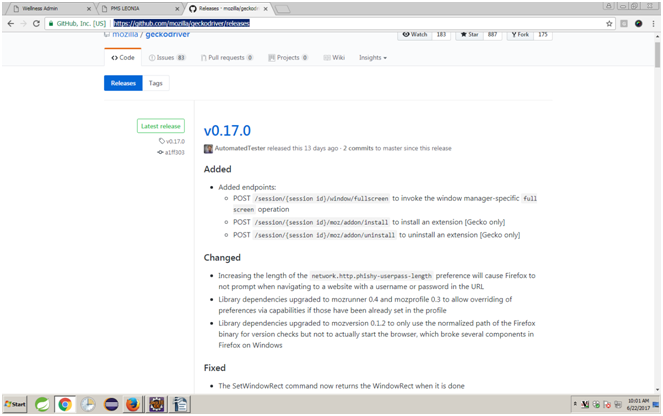This screenshot has width=663, height=416.
Task: Click network.http.phishy-userpass-length preference text
Action: 371,276
